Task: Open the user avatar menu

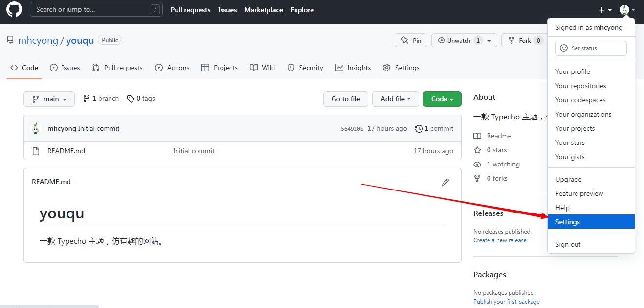Action: (x=627, y=10)
